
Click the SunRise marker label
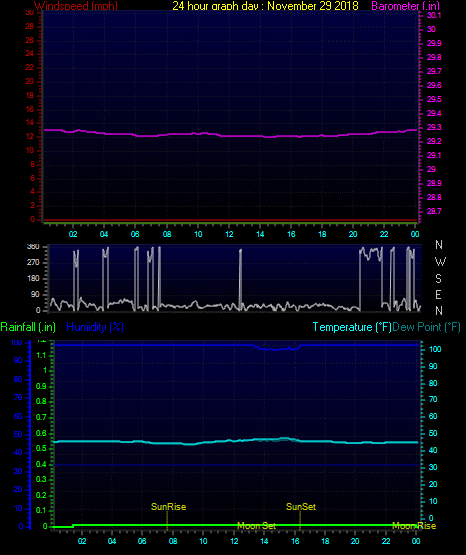click(x=168, y=507)
